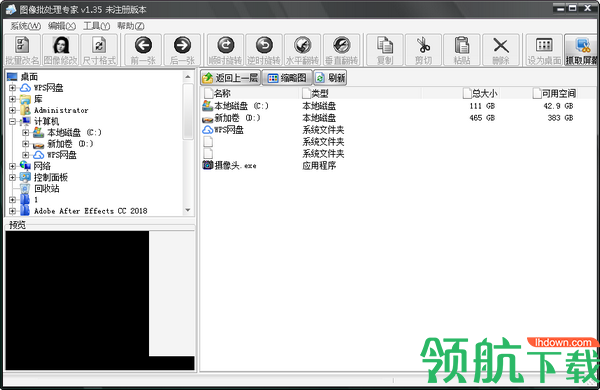Sort list by 名称 column header
The width and height of the screenshot is (600, 390).
coord(249,93)
